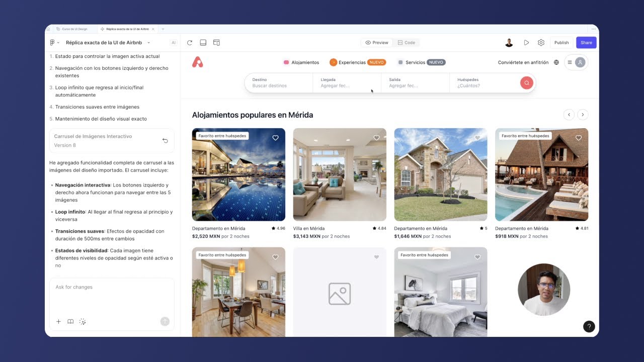Click the Conviértete en anfitrión link
The height and width of the screenshot is (362, 644).
click(523, 62)
